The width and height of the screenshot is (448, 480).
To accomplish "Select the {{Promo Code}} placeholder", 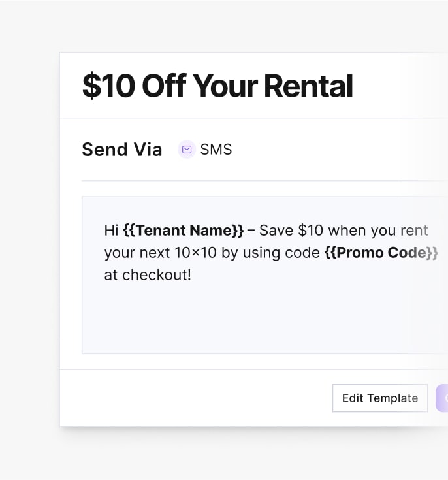I will 381,253.
